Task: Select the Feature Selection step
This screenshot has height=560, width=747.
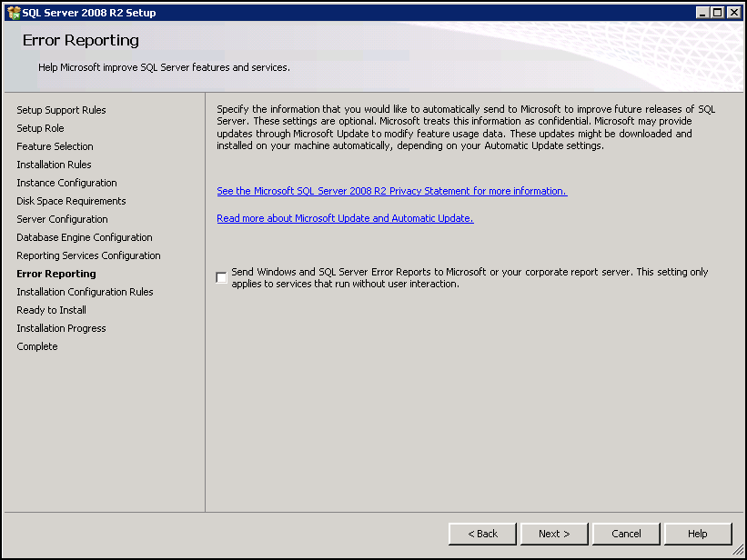Action: point(55,146)
